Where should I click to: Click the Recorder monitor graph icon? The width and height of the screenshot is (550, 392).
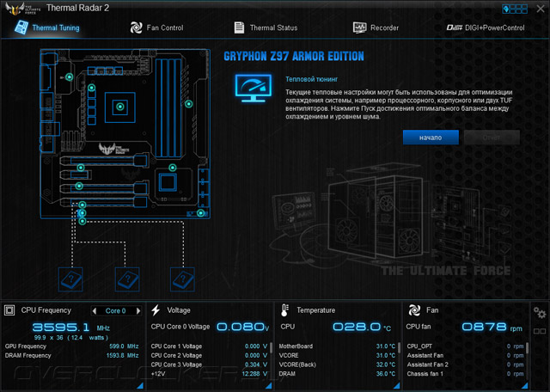coord(359,28)
